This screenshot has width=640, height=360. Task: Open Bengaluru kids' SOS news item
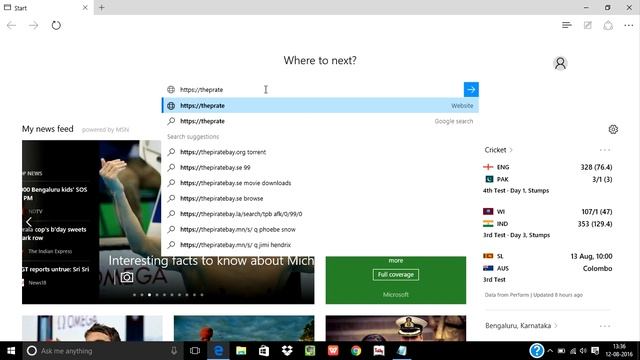[55, 194]
